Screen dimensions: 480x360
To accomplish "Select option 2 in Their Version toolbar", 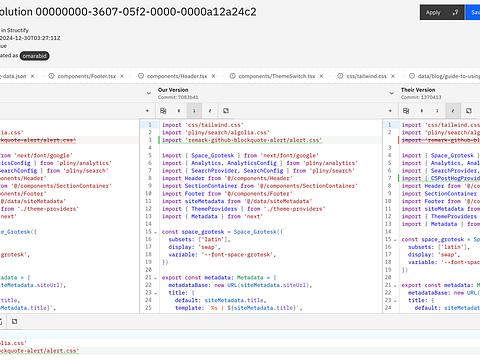I will [453, 111].
